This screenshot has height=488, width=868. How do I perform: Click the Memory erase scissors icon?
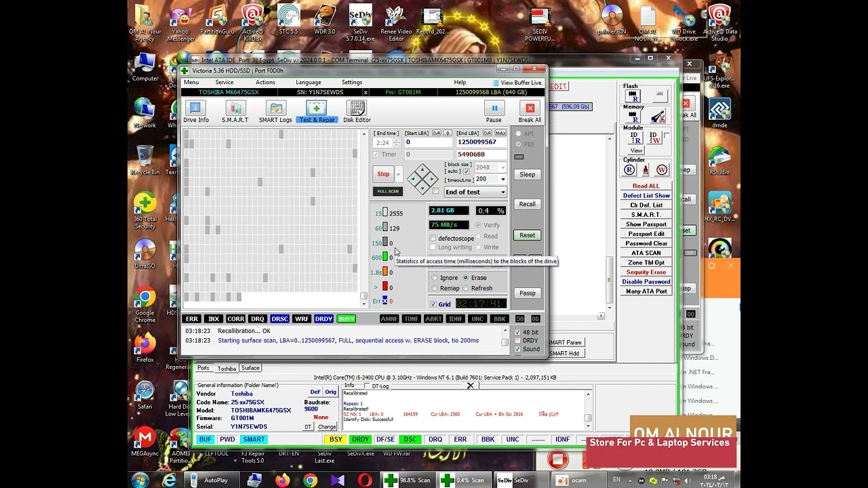pos(658,117)
